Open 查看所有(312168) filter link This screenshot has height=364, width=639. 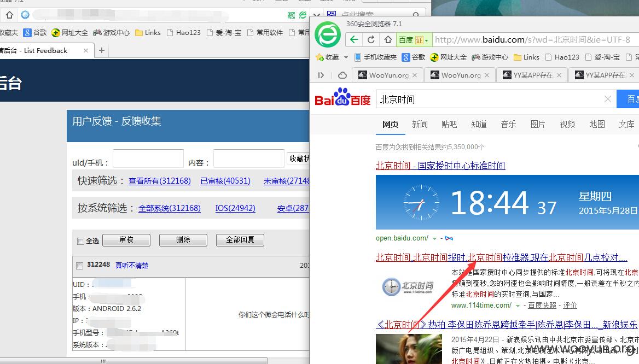160,181
